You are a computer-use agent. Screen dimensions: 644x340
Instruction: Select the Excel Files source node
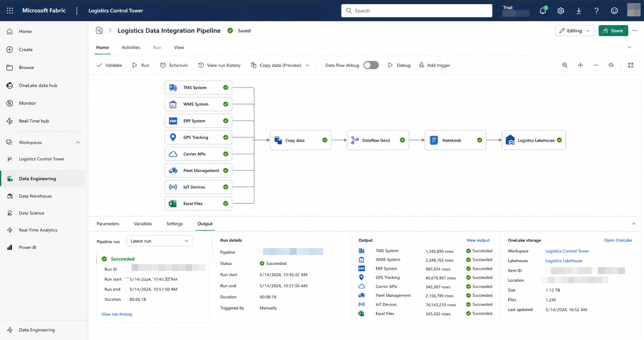(x=198, y=204)
